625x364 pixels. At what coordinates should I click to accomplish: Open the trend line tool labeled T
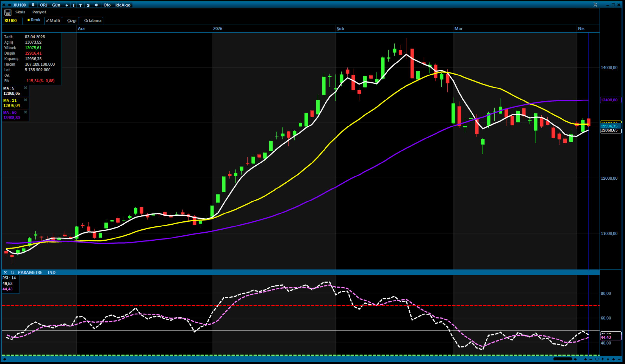click(x=80, y=5)
